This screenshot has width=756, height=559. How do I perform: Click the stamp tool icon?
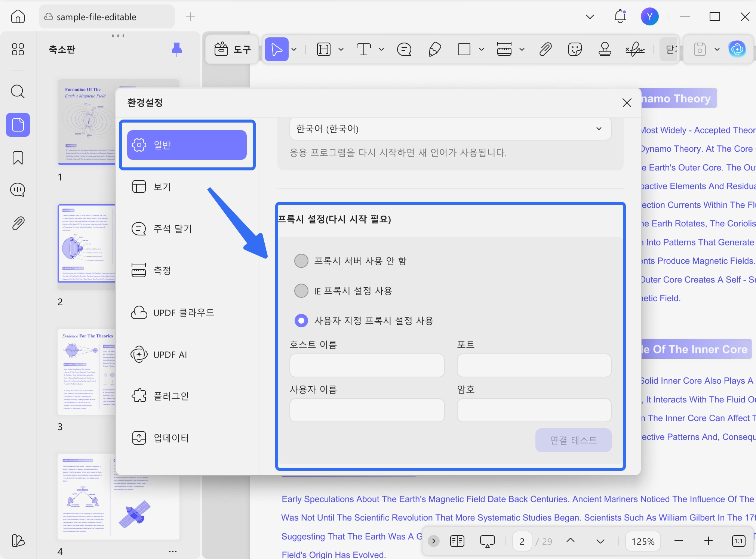(605, 49)
